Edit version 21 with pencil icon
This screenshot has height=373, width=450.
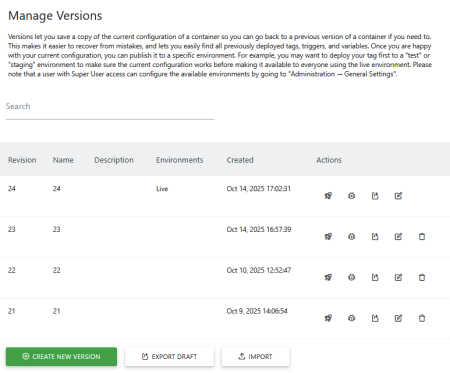[398, 318]
